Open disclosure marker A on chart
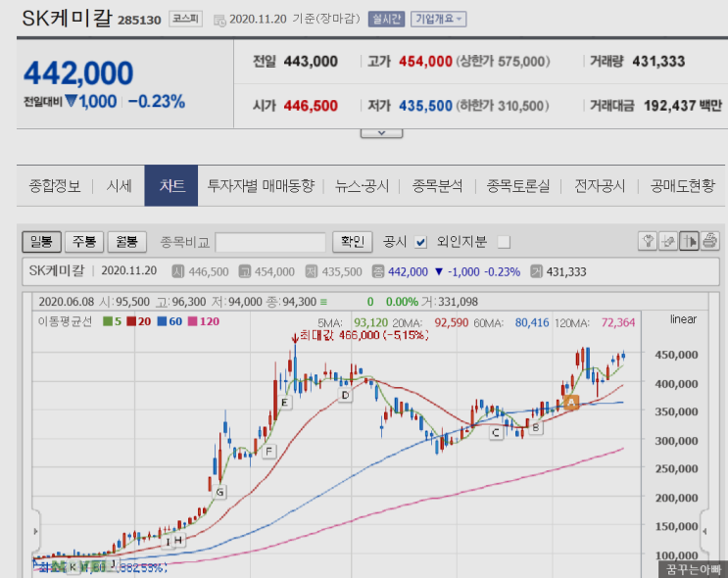728x578 pixels. [x=571, y=402]
